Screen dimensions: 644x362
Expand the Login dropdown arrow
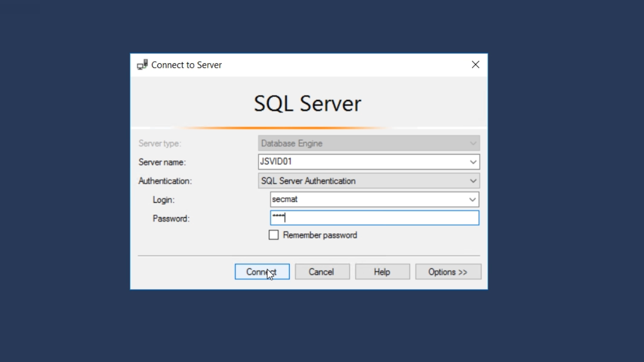(472, 200)
